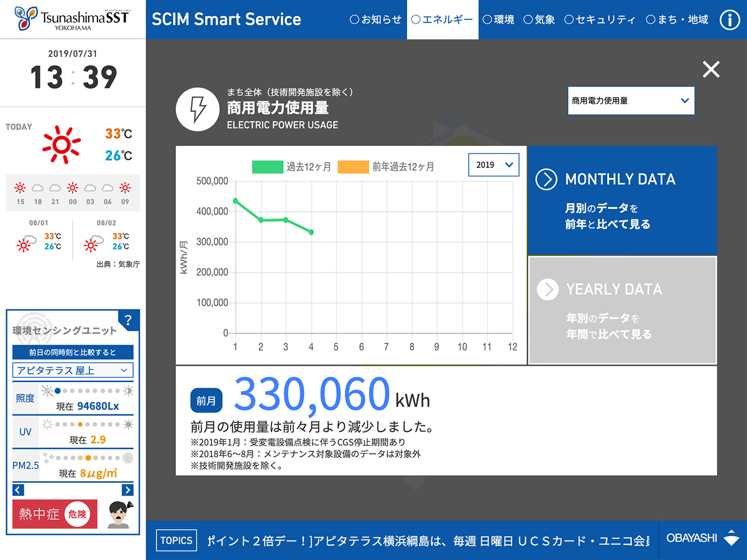This screenshot has height=560, width=747.
Task: Expand the アピタテラス屋上 location dropdown
Action: [73, 370]
